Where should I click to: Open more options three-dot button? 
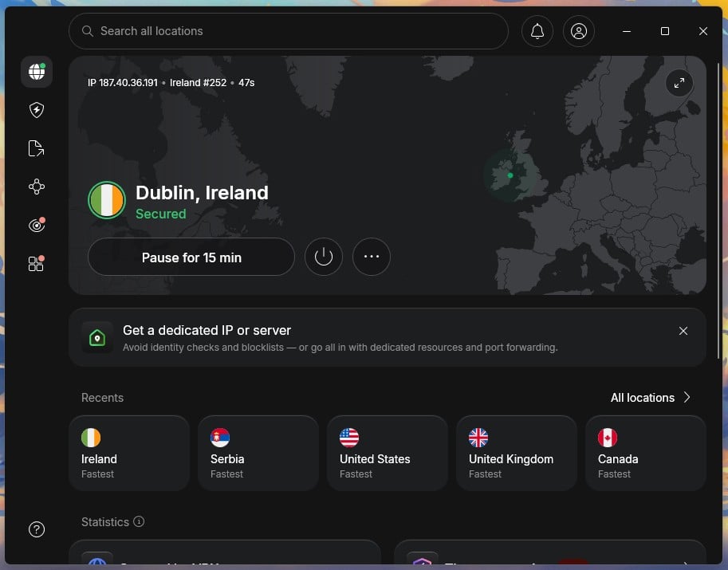[x=372, y=257]
